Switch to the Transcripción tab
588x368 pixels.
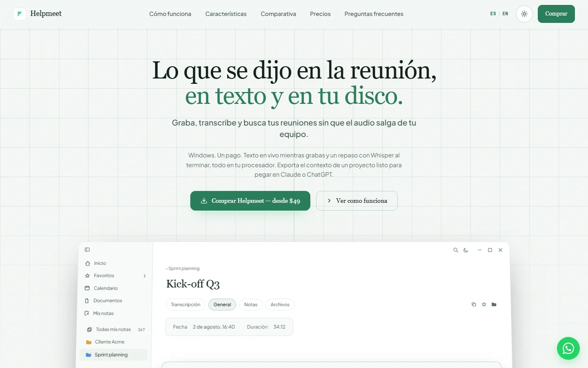click(185, 305)
